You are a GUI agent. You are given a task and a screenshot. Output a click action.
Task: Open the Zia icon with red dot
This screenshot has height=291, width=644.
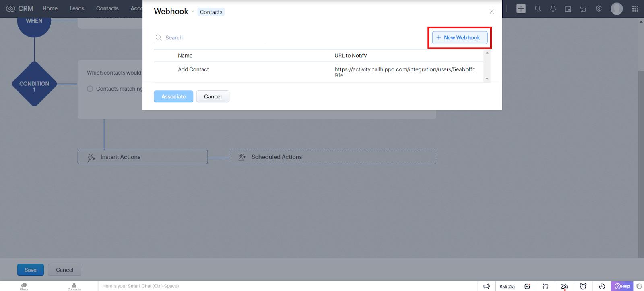point(564,286)
